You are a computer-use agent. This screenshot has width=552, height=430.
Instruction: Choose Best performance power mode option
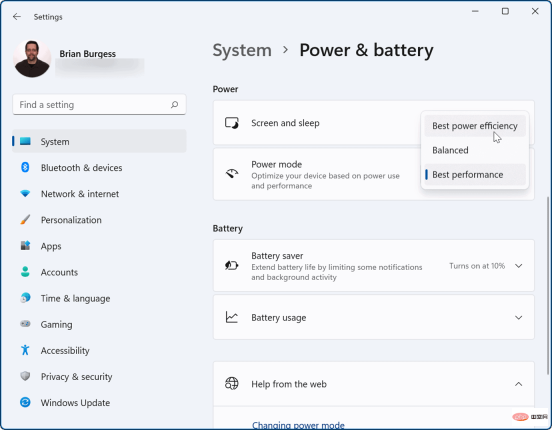[475, 175]
